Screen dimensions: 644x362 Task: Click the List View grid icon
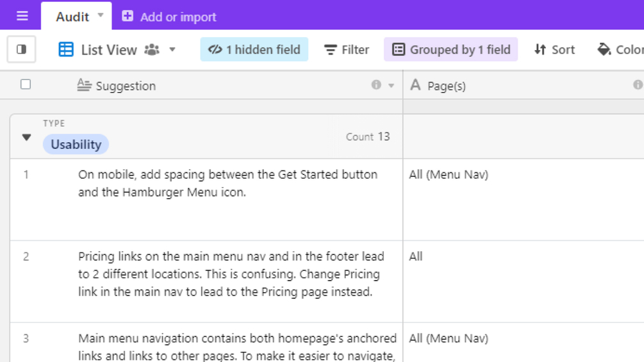(x=66, y=49)
